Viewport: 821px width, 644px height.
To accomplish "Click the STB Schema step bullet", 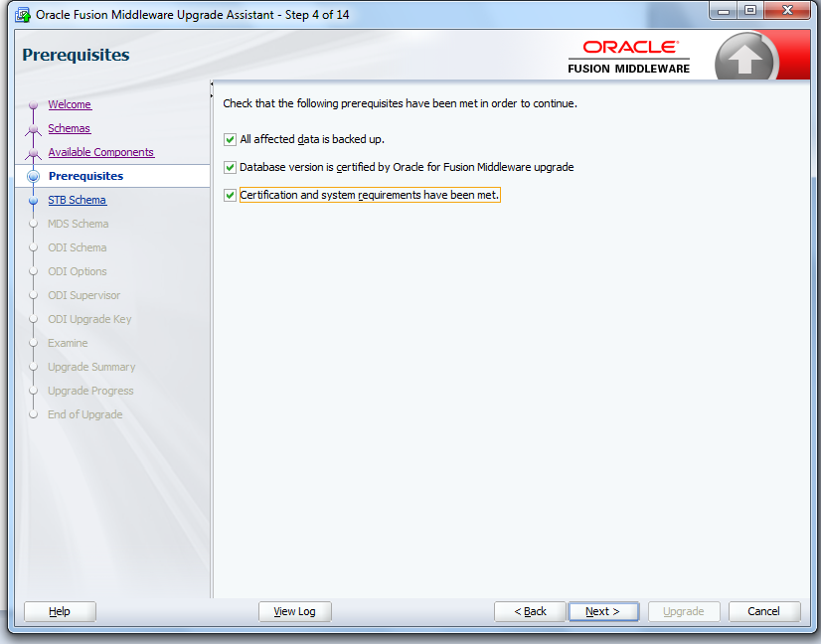I will [33, 201].
